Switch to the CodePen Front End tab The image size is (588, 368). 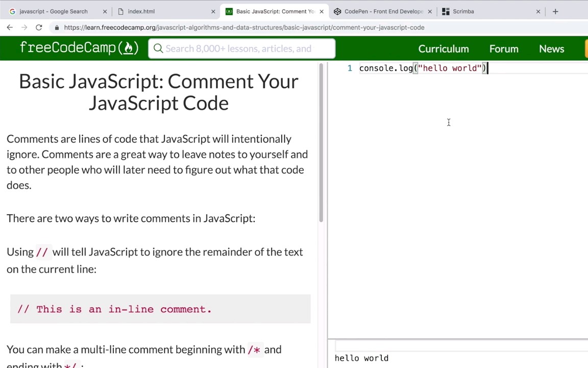(x=385, y=11)
